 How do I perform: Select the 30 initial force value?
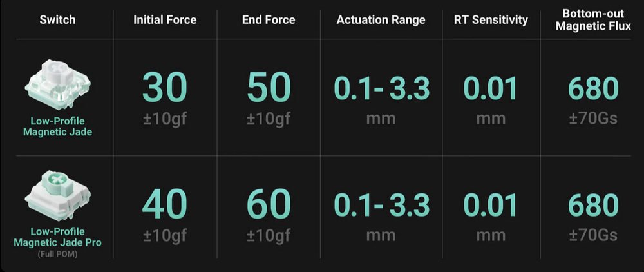coord(165,87)
